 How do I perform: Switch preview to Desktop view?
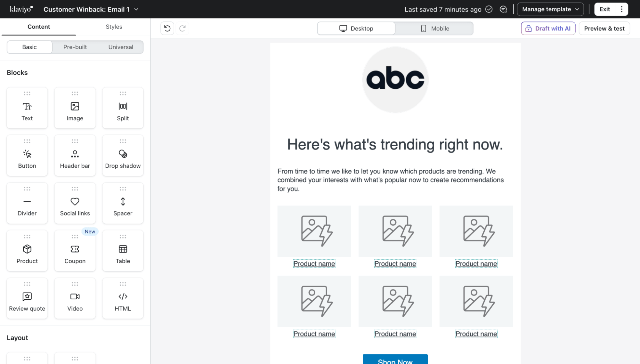point(356,28)
